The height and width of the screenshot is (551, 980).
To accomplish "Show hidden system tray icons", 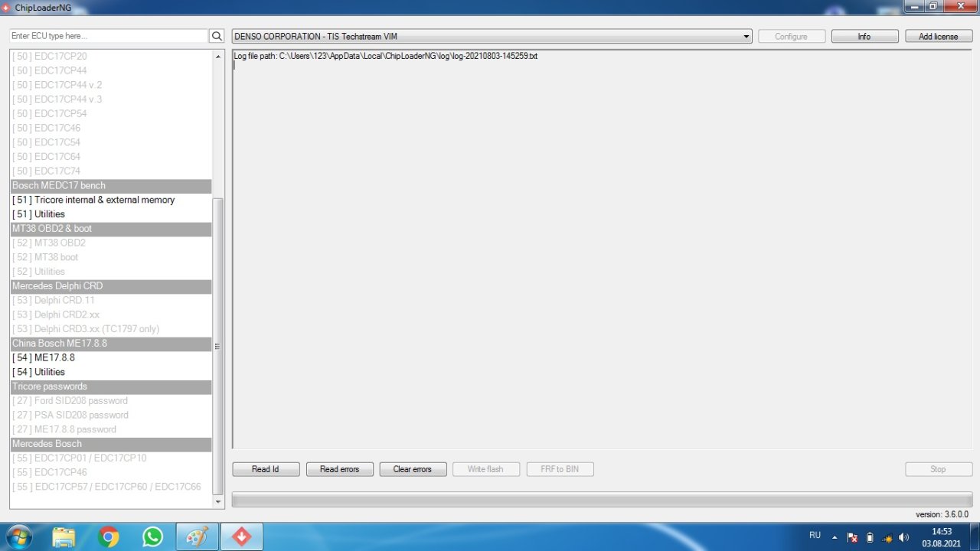I will pos(835,537).
